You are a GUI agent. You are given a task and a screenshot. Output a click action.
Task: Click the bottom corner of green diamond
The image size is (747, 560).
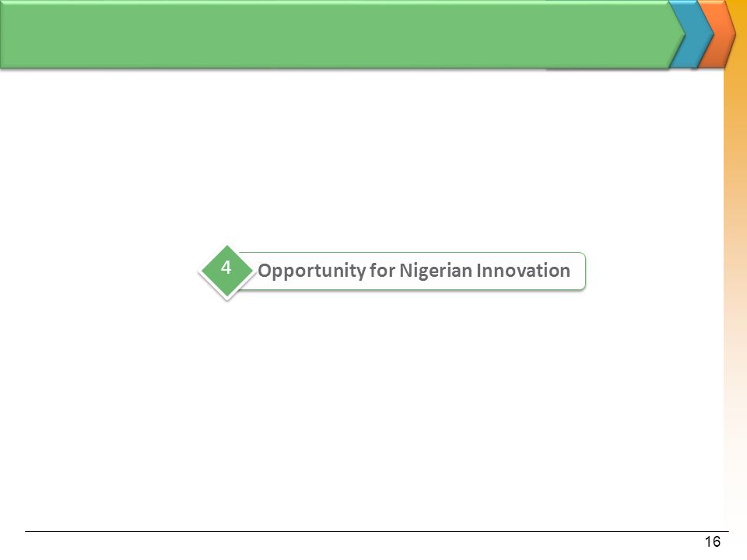227,296
